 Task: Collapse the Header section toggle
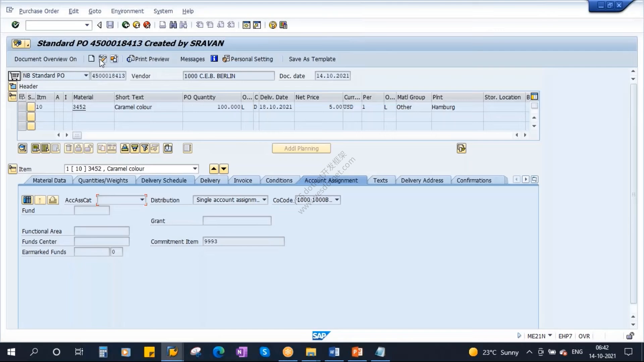13,86
